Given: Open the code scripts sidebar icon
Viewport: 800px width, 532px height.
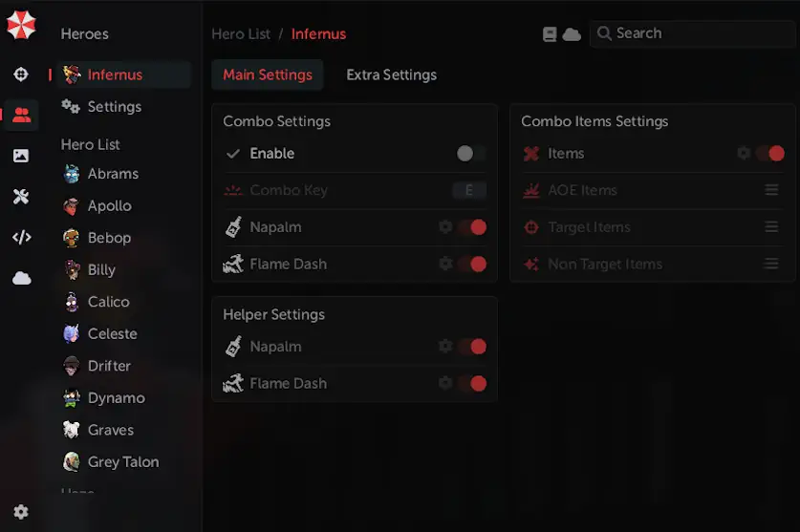Looking at the screenshot, I should [x=21, y=237].
